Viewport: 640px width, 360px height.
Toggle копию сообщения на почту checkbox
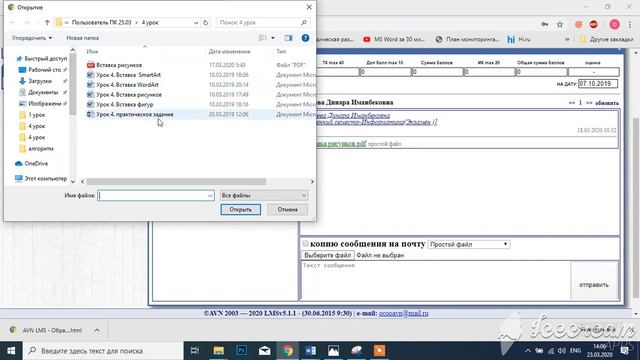[305, 244]
